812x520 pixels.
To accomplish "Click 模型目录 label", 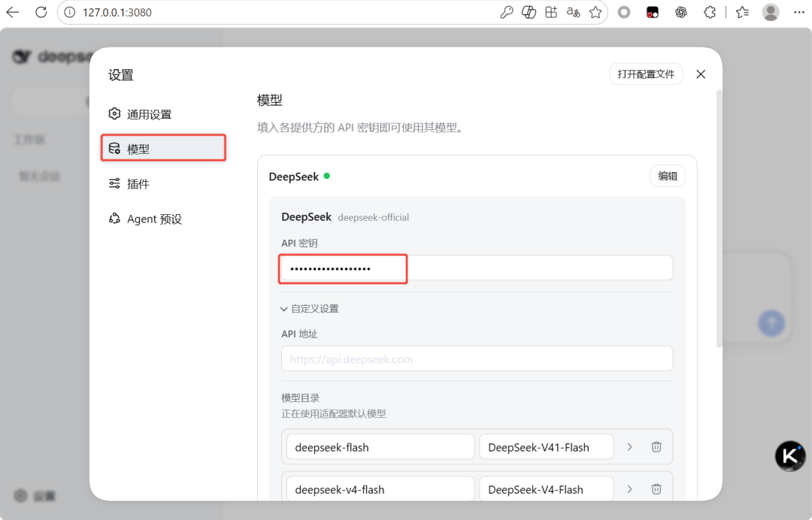I will click(x=300, y=398).
